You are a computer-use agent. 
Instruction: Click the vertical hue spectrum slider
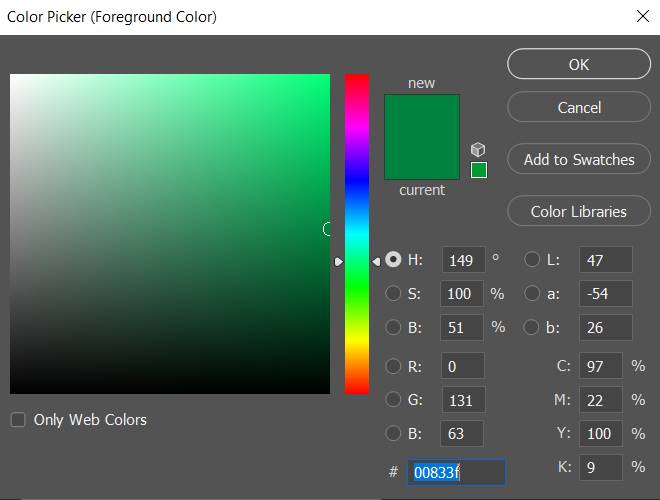click(x=357, y=234)
